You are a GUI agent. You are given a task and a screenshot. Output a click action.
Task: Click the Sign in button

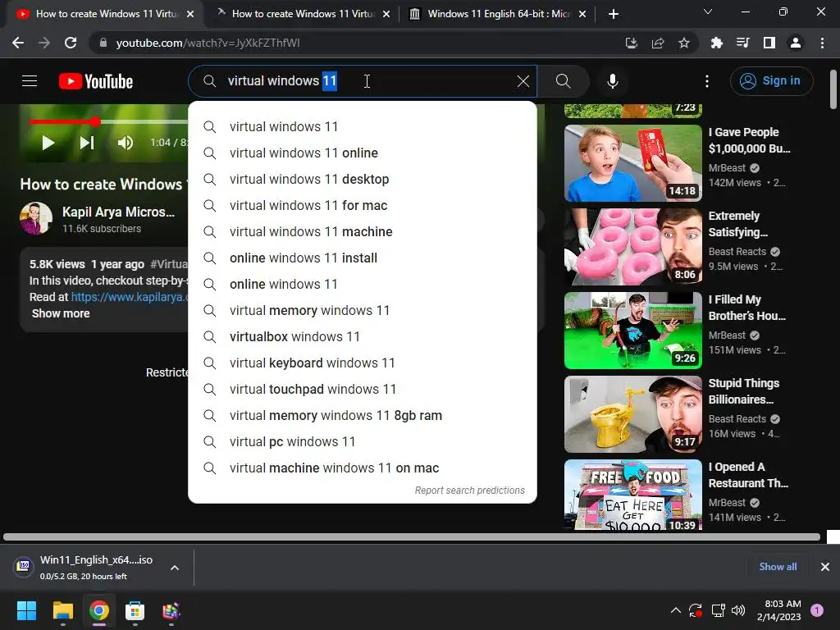pos(771,81)
